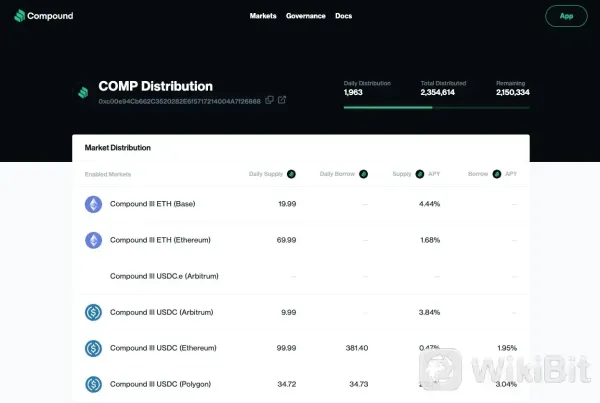Click the USDC (Arbitrum) market icon

pos(93,312)
